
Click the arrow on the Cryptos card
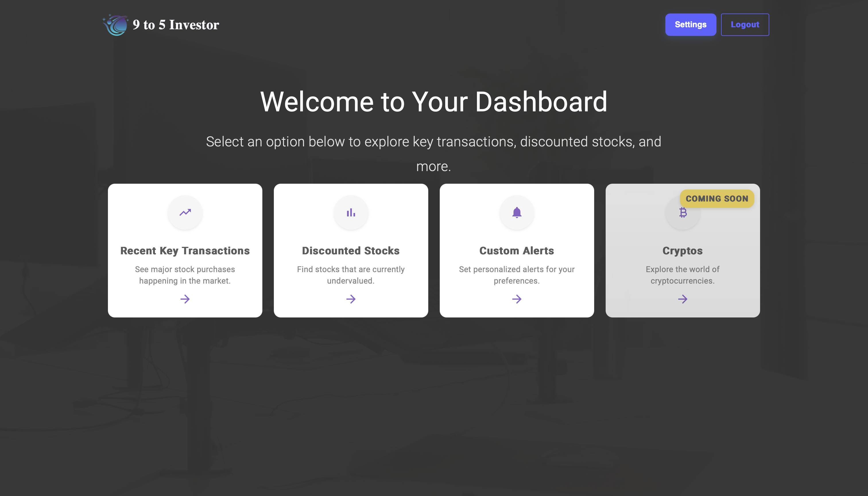pos(682,299)
